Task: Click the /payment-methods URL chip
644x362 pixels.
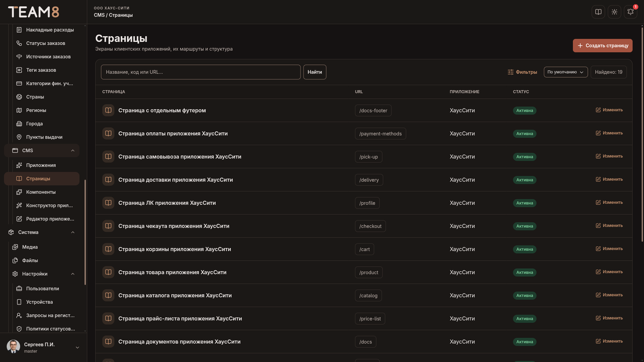Action: pos(381,134)
